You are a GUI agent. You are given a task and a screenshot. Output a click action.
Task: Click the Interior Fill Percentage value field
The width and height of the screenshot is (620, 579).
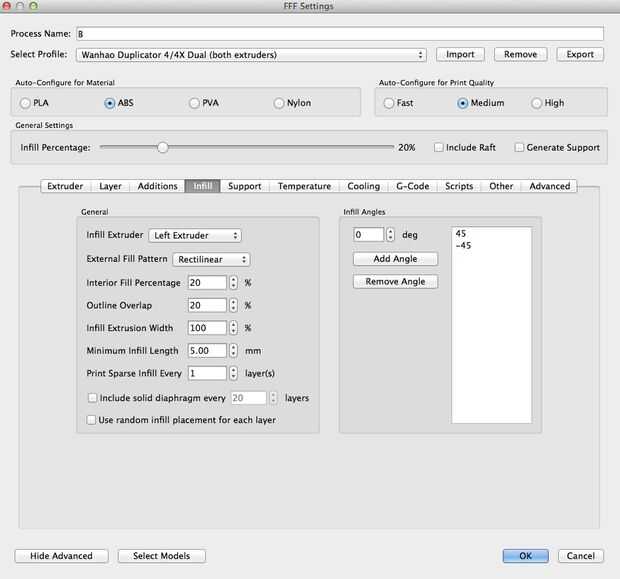tap(207, 282)
